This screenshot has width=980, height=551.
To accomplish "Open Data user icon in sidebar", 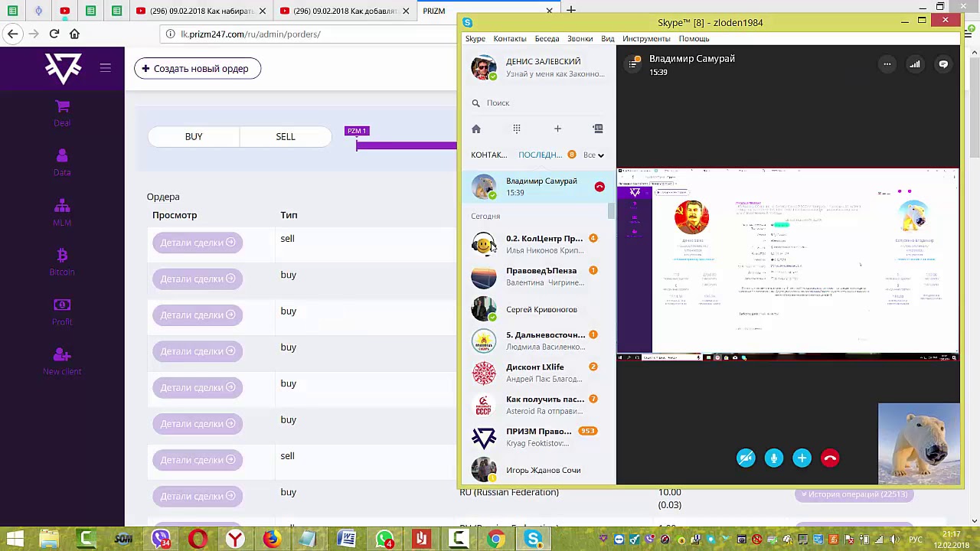I will coord(62,156).
